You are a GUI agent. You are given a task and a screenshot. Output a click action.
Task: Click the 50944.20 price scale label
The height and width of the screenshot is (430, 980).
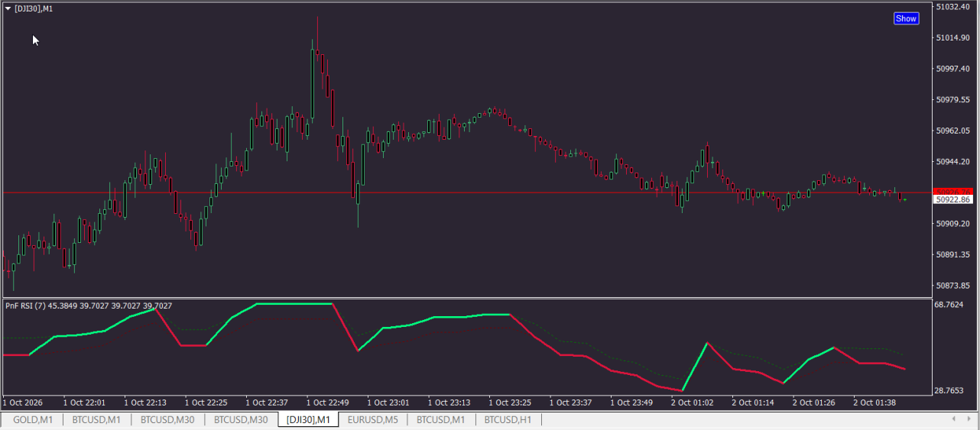tap(952, 162)
